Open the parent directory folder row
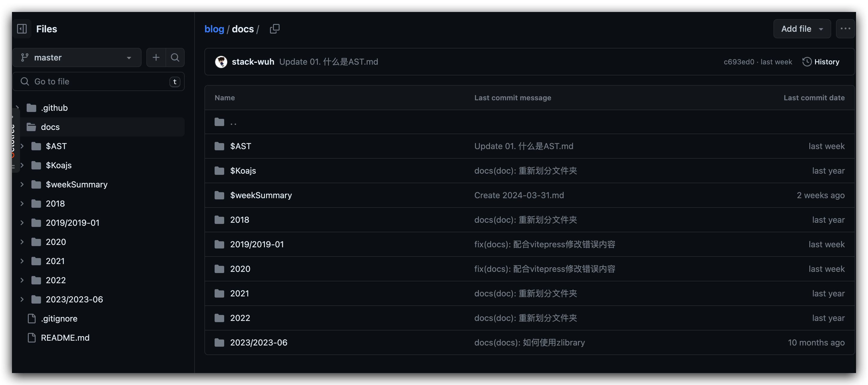Viewport: 868px width, 385px height. (x=529, y=122)
